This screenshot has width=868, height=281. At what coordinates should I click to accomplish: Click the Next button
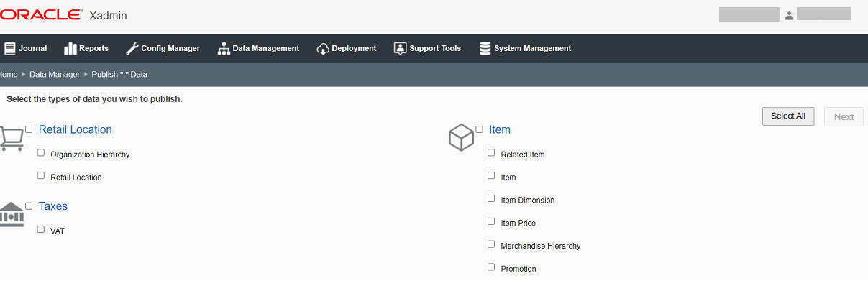pos(844,117)
